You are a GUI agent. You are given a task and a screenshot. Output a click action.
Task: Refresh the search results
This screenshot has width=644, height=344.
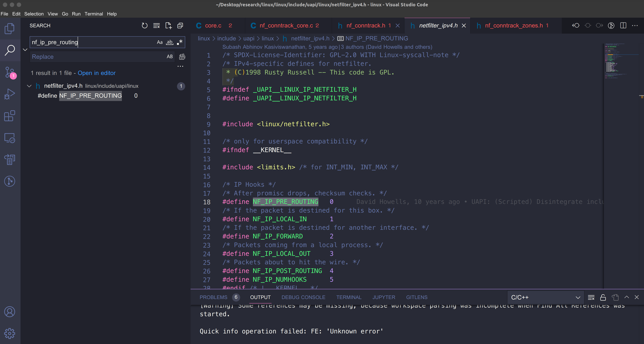[x=144, y=25]
